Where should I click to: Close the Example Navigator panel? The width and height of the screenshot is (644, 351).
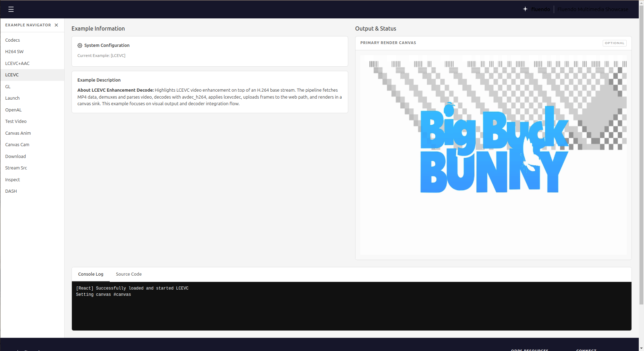(x=56, y=25)
